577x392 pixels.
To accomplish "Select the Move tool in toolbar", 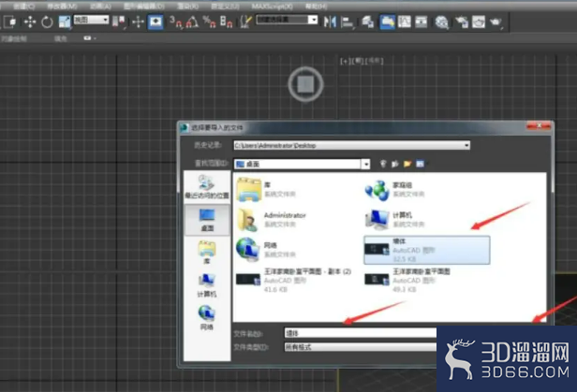I will coord(30,22).
